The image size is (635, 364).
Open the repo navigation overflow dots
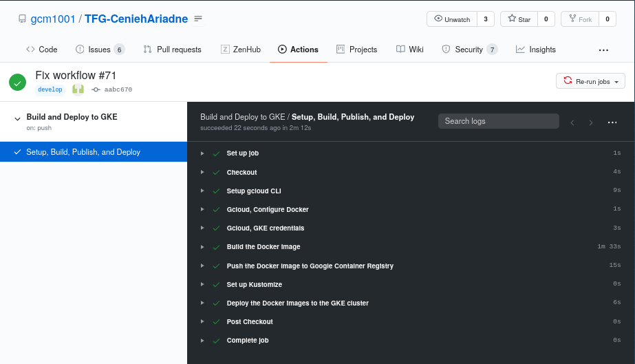pyautogui.click(x=603, y=50)
